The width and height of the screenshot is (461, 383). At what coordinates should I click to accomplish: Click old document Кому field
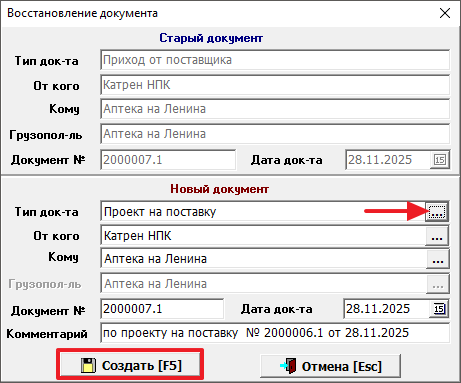(x=275, y=109)
